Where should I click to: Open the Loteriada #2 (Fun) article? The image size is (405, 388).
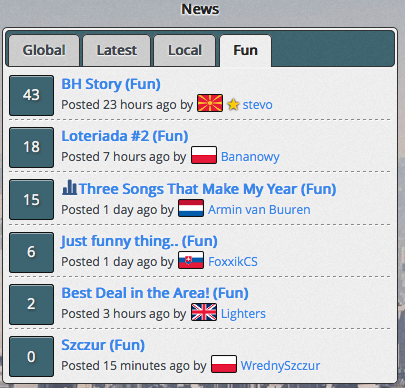point(125,136)
